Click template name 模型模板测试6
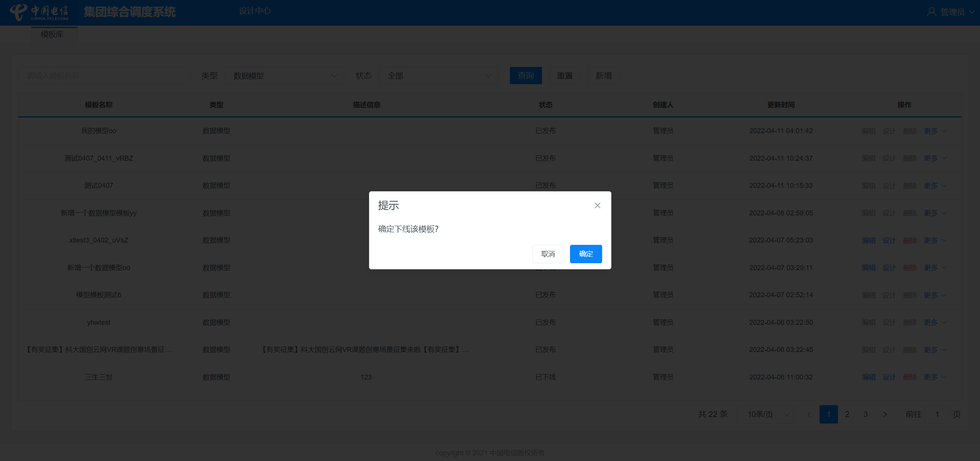Screen dimensions: 980x461 click(98, 295)
